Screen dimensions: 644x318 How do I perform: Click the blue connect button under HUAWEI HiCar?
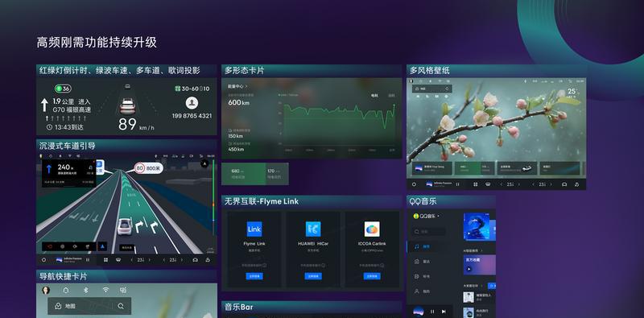tap(313, 276)
